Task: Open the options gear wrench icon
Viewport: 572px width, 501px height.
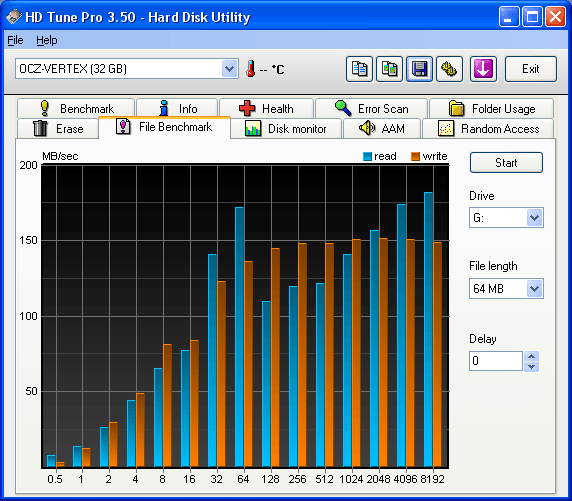Action: coord(449,69)
